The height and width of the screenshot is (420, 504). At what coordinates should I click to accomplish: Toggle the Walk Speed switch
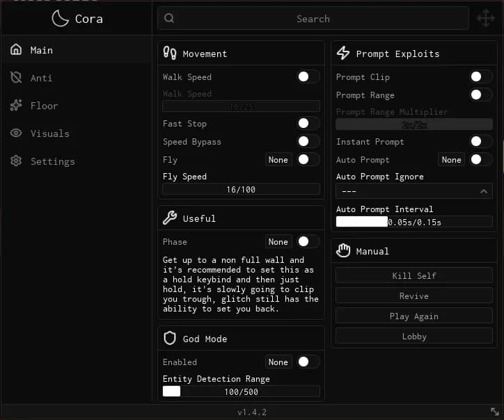(308, 76)
